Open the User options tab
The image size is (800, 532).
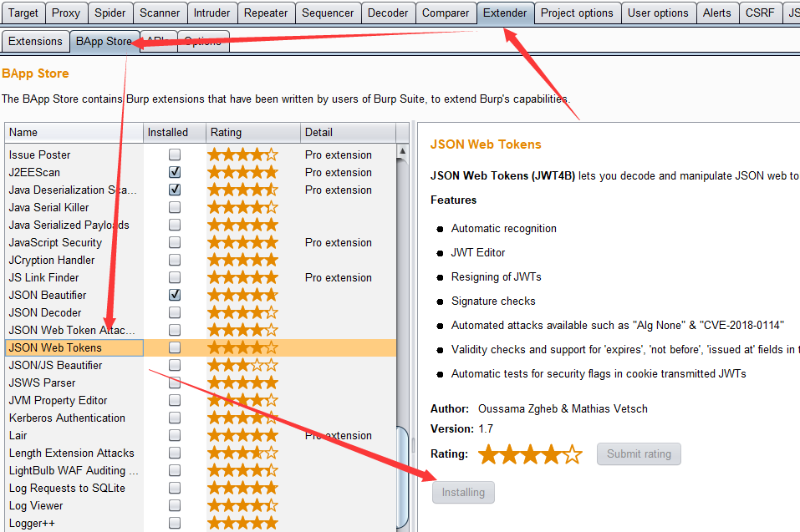point(658,13)
